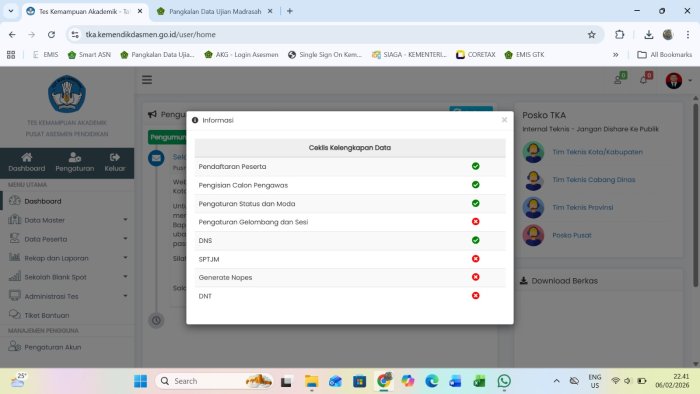Viewport: 700px width, 394px height.
Task: Open EMIS bookmark
Action: click(x=45, y=54)
